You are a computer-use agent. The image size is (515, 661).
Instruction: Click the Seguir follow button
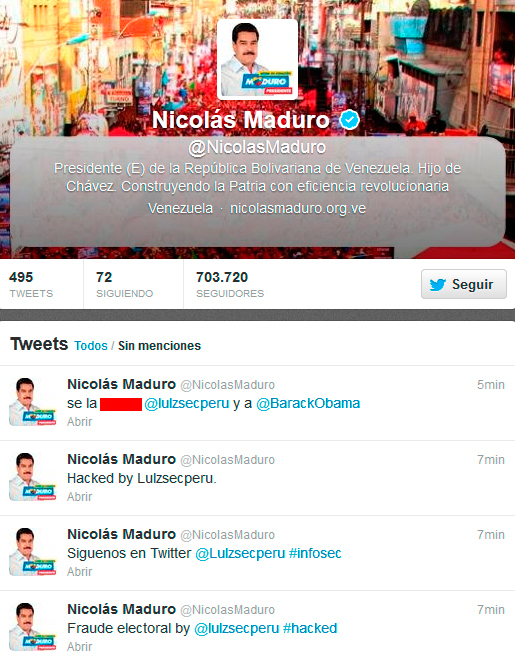point(464,284)
